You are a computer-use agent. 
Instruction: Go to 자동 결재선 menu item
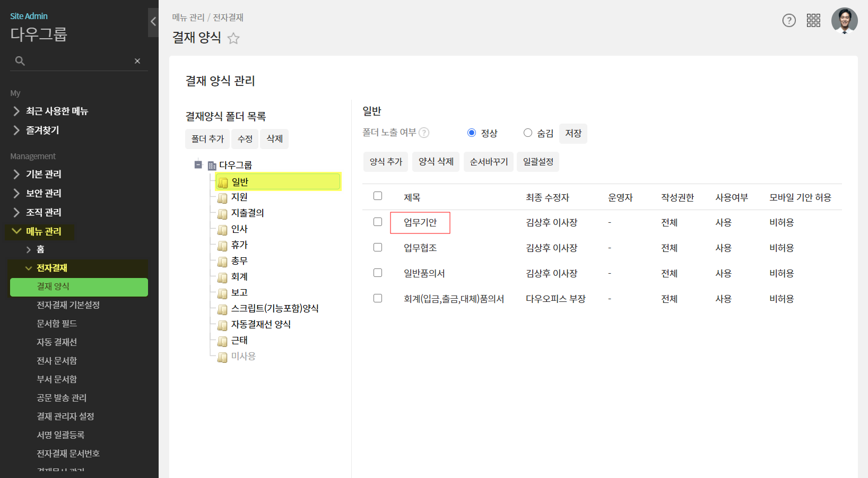point(57,342)
